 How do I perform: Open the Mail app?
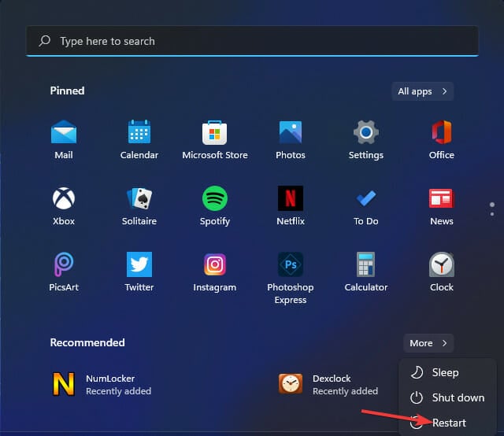(64, 140)
